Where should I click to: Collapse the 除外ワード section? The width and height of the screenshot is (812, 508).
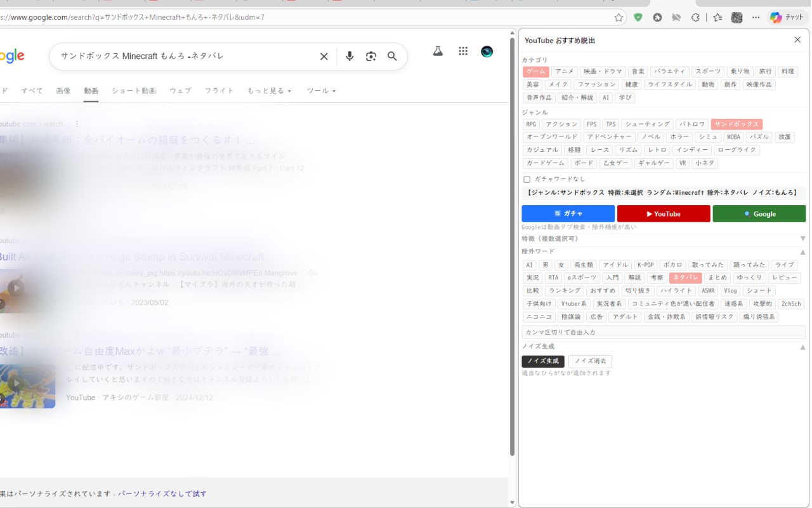pos(664,251)
